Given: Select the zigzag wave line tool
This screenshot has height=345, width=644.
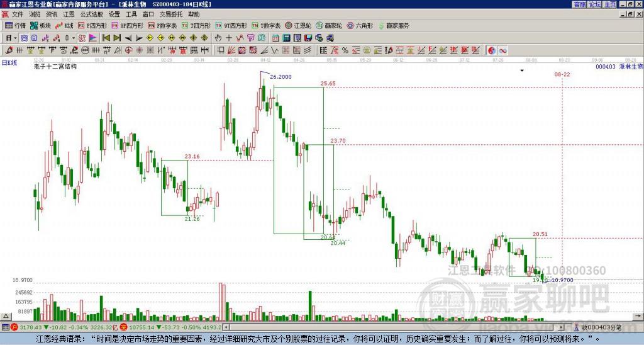Looking at the screenshot, I should tap(275, 50).
